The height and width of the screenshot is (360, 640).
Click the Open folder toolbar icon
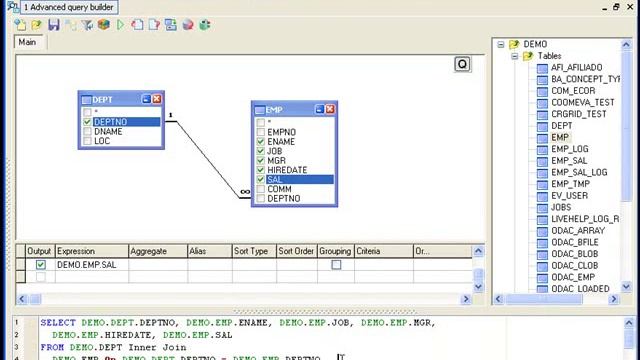[37, 25]
